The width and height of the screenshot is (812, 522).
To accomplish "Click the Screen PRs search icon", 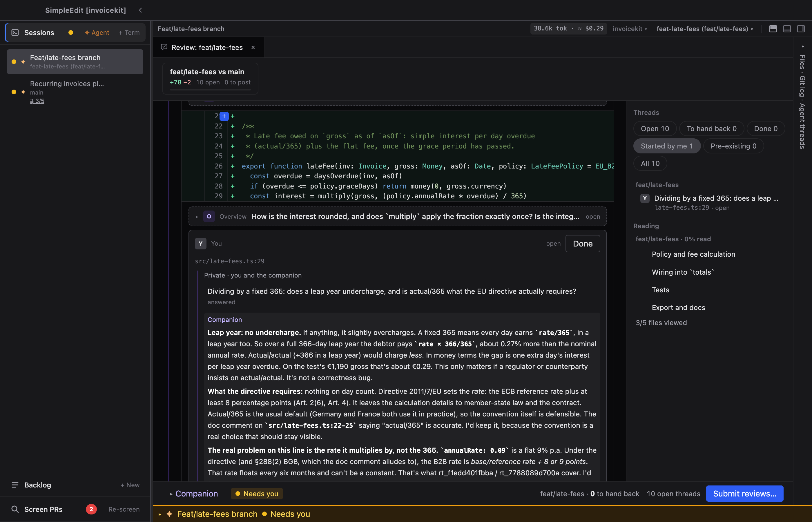I will (x=15, y=509).
